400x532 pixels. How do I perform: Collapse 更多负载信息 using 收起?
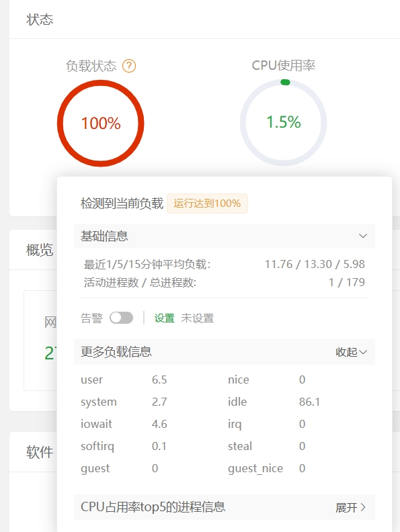[x=351, y=352]
